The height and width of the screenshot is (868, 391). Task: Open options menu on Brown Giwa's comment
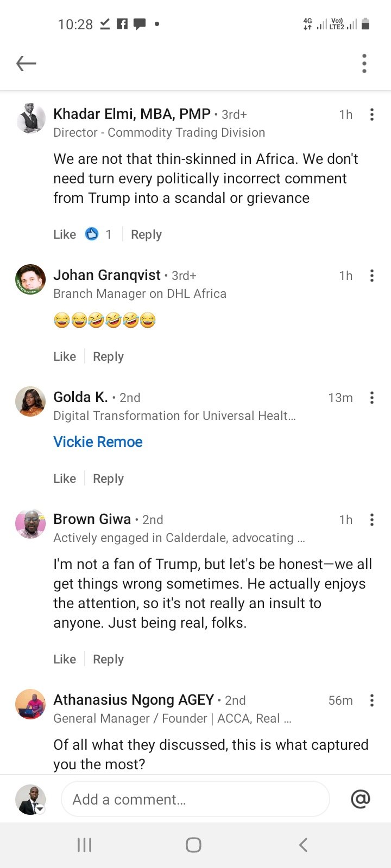tap(372, 520)
